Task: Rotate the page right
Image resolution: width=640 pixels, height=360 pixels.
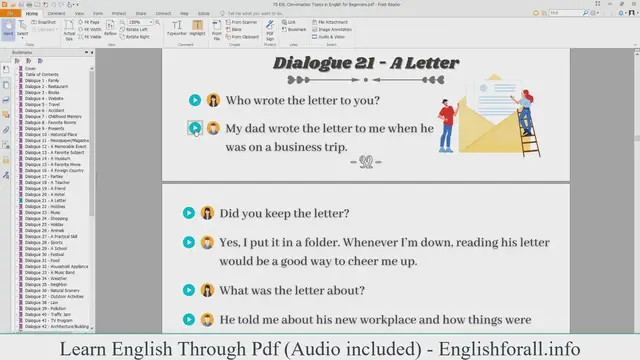Action: (x=135, y=37)
